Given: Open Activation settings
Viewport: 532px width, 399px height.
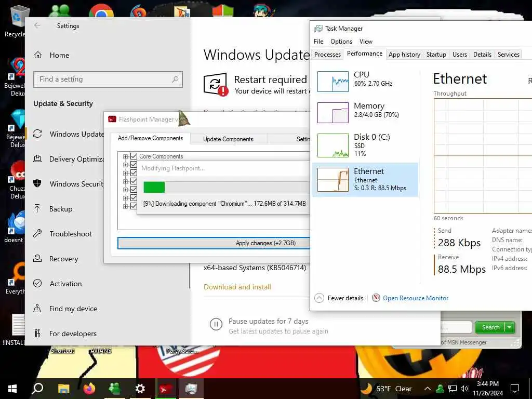Looking at the screenshot, I should click(x=58, y=284).
